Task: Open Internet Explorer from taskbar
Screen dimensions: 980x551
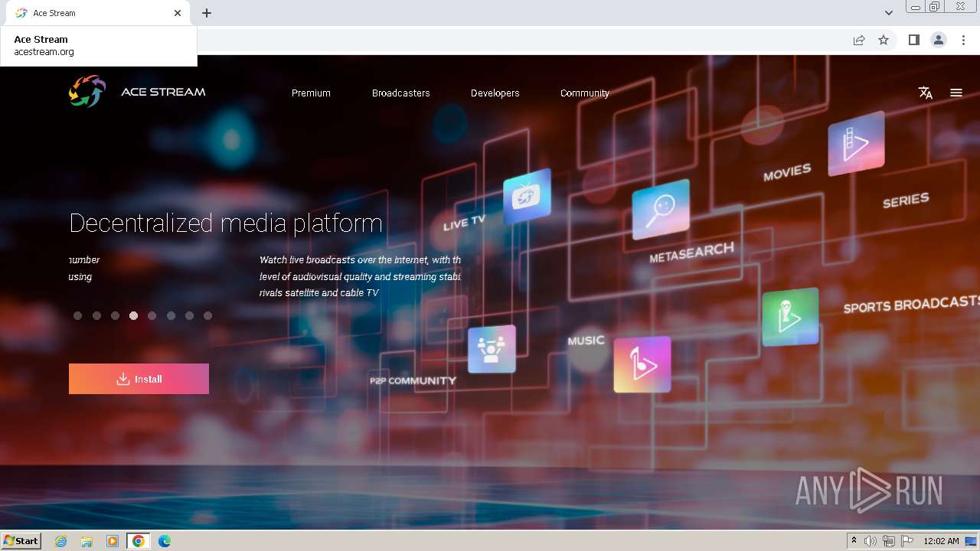Action: click(x=61, y=541)
